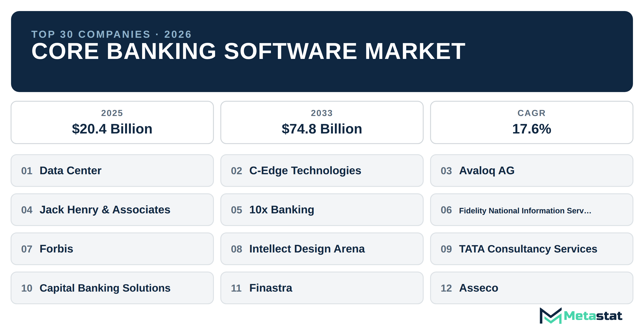The height and width of the screenshot is (336, 644).
Task: Select Capital Banking Solutions card
Action: click(112, 288)
